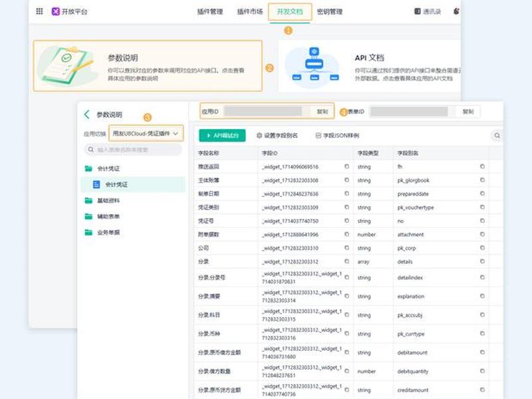Expand the 业务单据 folder
Image resolution: width=532 pixels, height=399 pixels.
tap(88, 232)
